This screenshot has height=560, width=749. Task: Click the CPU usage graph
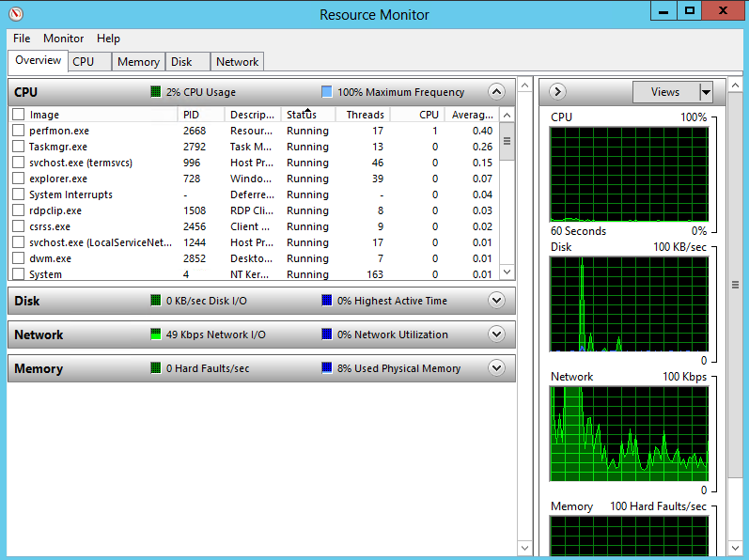pos(629,174)
